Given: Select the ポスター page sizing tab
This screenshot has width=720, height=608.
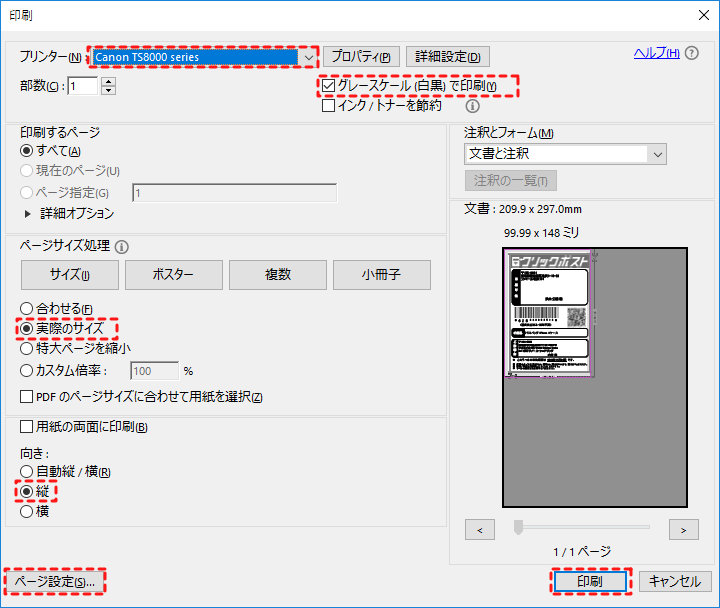Looking at the screenshot, I should point(173,275).
